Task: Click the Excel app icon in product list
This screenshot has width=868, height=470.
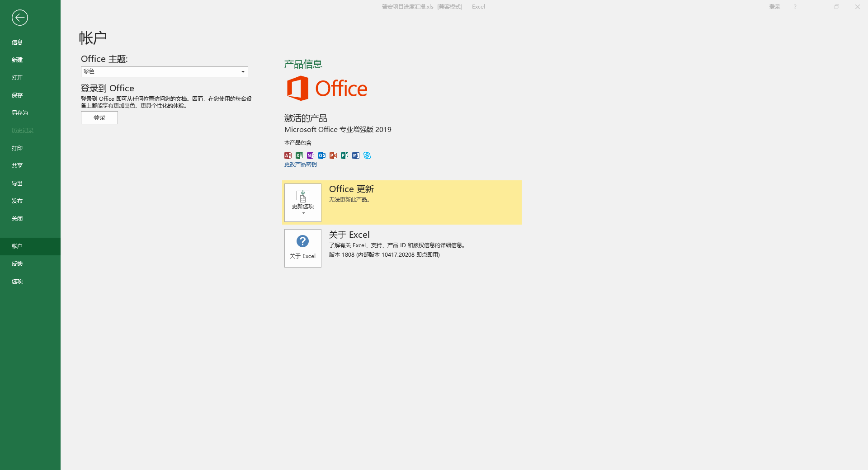Action: 299,155
